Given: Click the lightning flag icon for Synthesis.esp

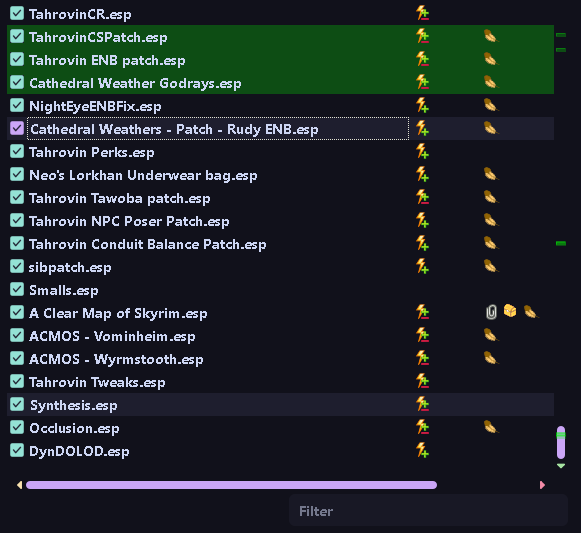Looking at the screenshot, I should [422, 404].
